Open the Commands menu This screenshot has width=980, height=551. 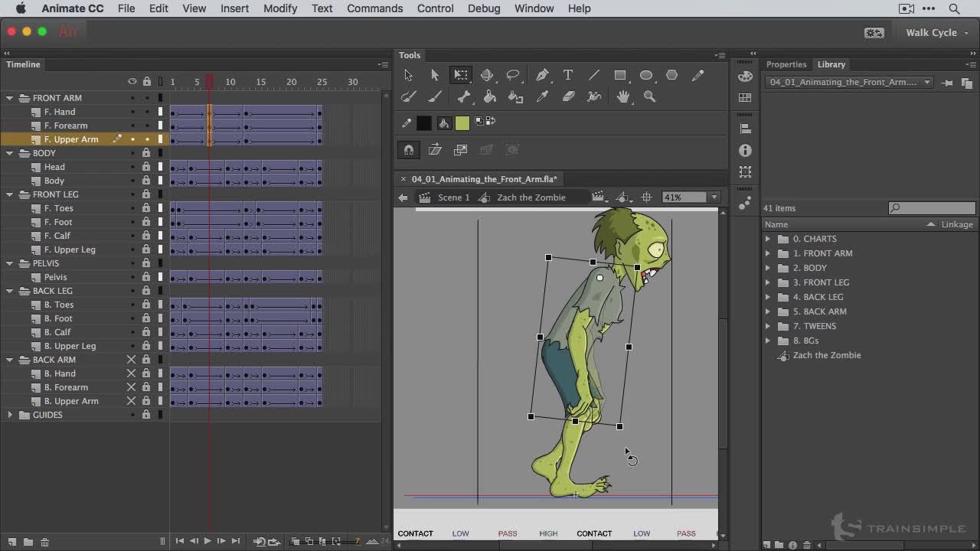[374, 8]
